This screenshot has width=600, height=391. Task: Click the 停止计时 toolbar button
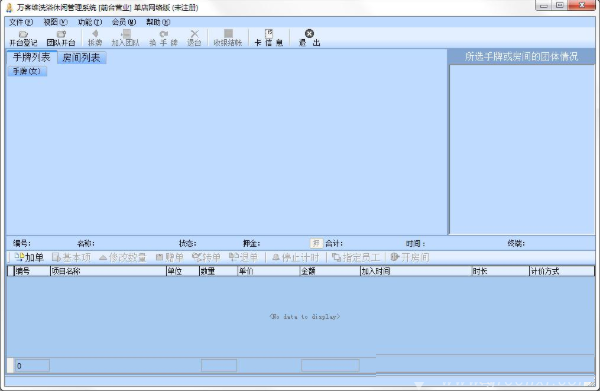click(x=295, y=257)
